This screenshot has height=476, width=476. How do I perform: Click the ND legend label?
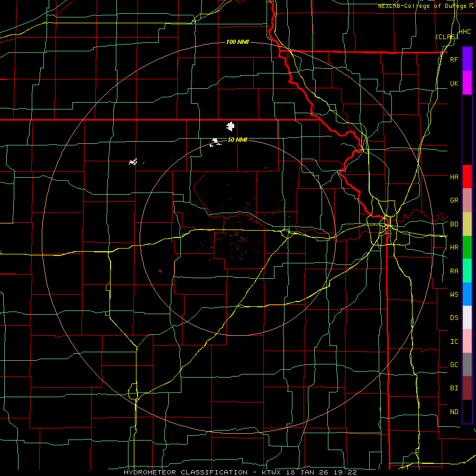454,412
